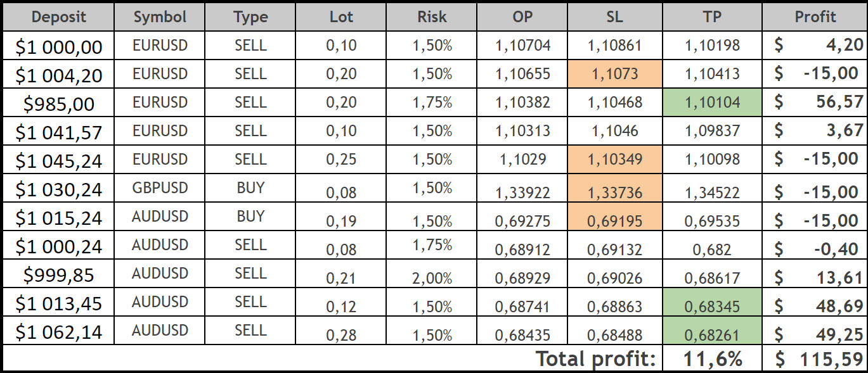868x373 pixels.
Task: Click the Total profit label
Action: point(595,359)
